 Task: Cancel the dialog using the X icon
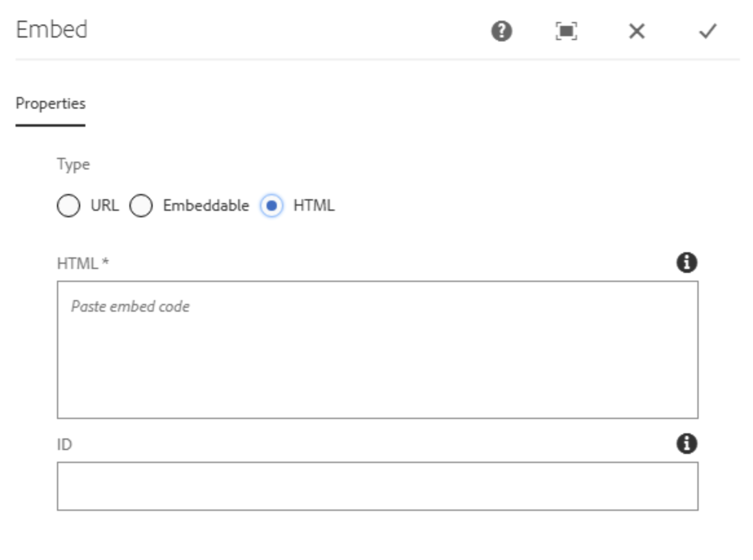tap(637, 32)
